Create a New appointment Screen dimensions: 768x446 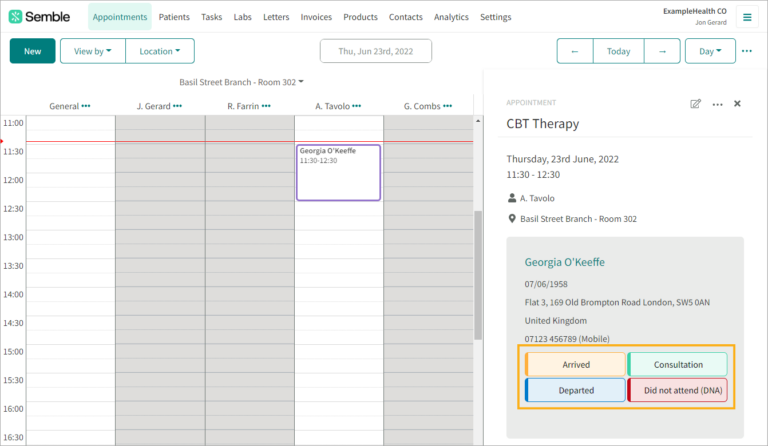[32, 51]
